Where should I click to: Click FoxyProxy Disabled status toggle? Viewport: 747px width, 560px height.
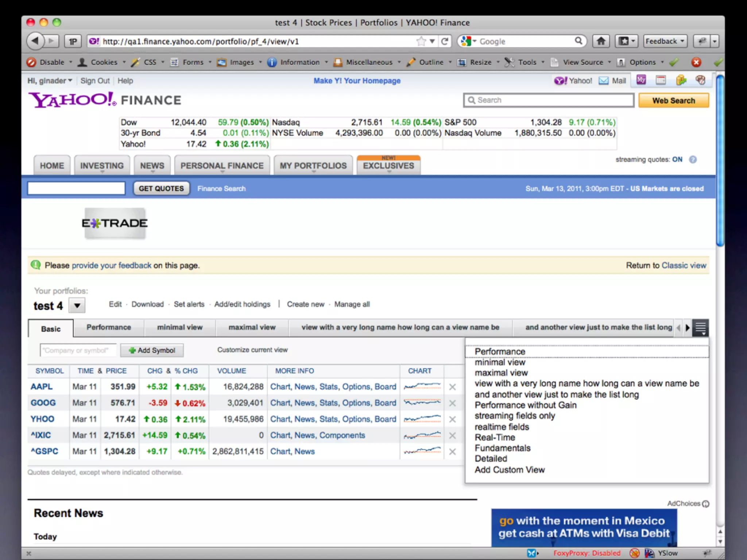[587, 553]
